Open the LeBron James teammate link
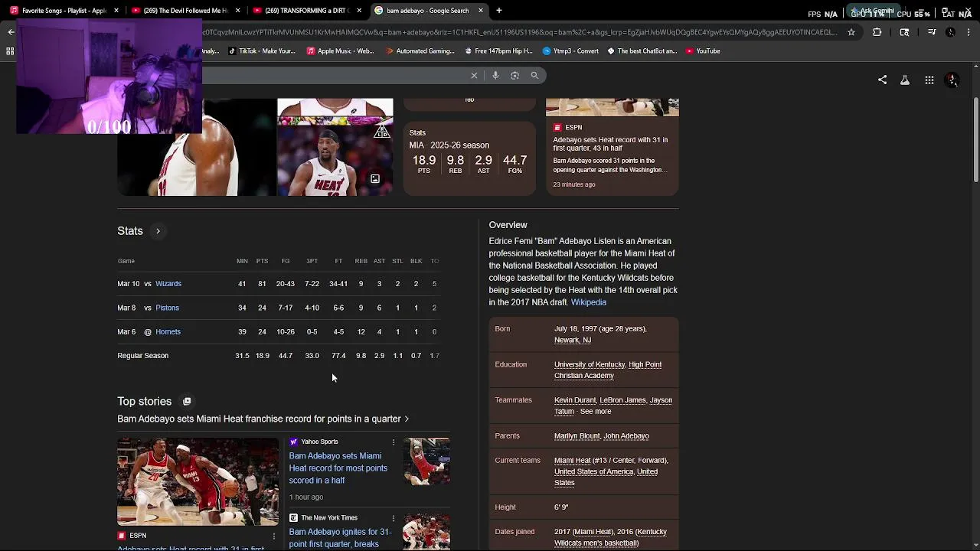 (x=622, y=400)
